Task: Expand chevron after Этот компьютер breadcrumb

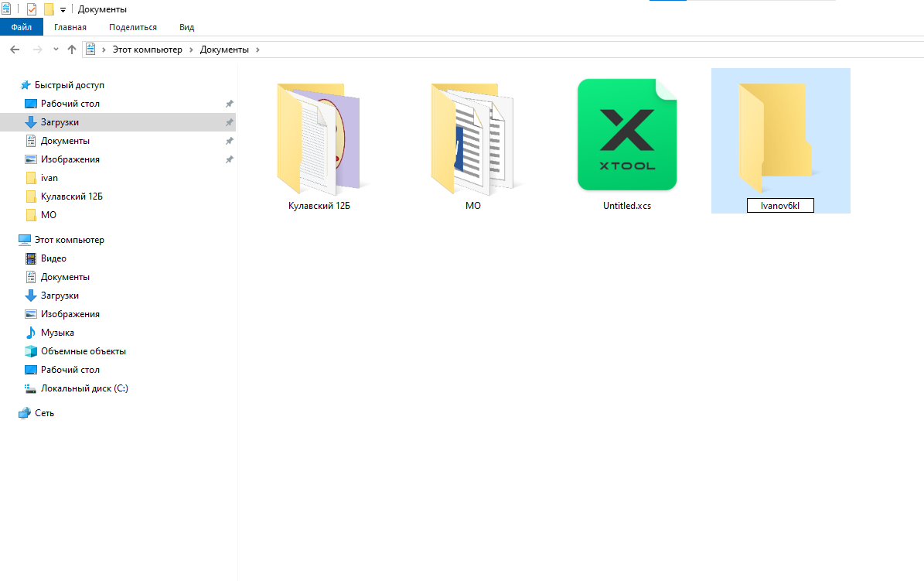Action: (x=191, y=50)
